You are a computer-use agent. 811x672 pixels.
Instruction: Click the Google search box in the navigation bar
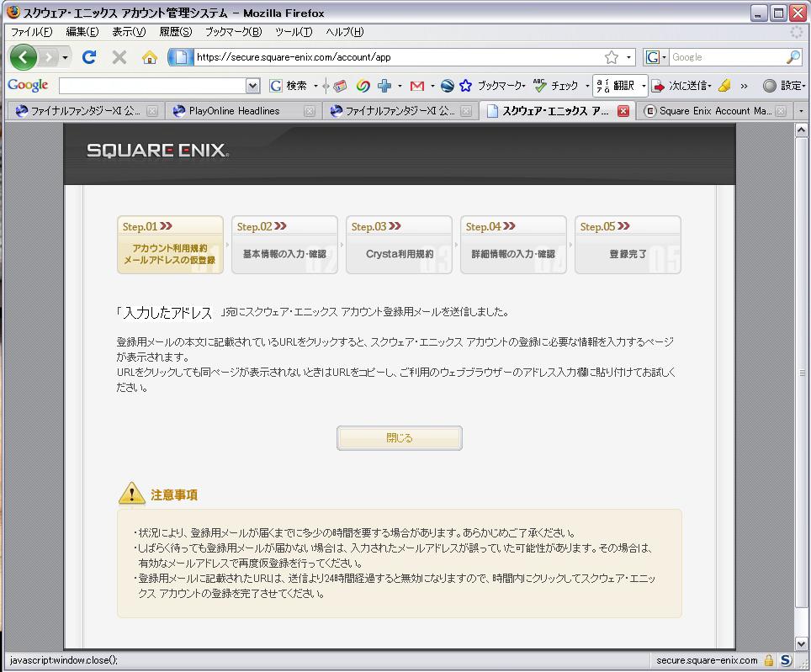pyautogui.click(x=727, y=57)
